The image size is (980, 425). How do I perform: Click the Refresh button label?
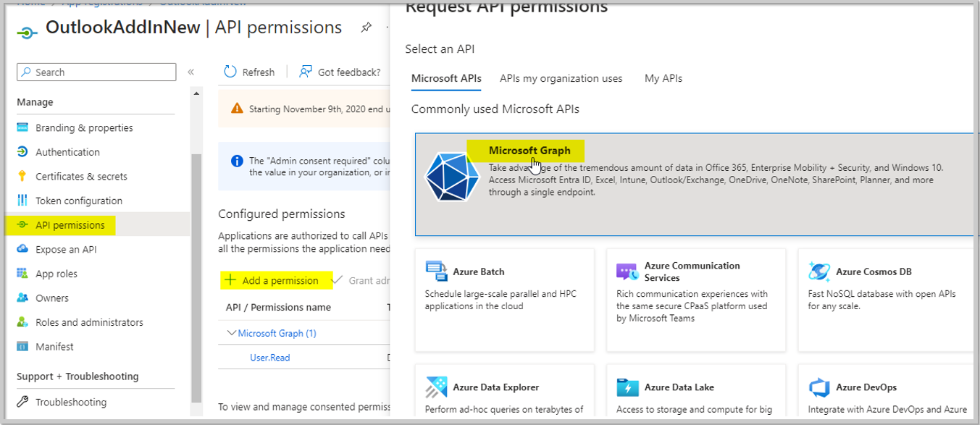pos(259,72)
